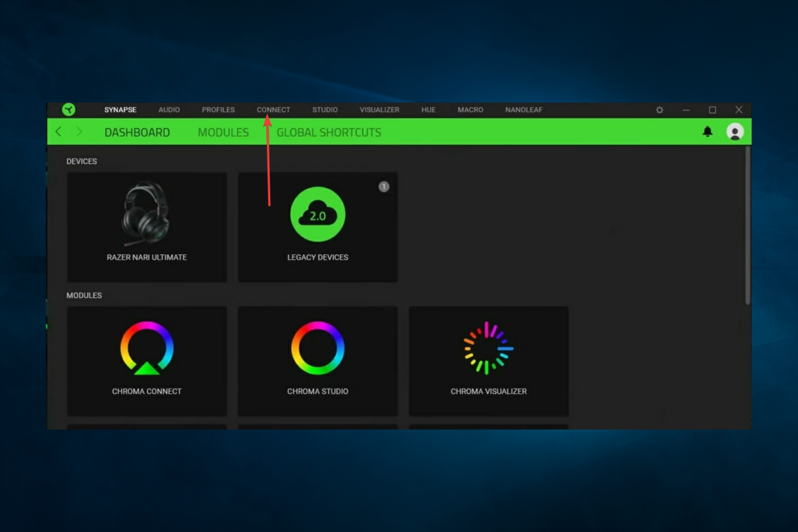Viewport: 798px width, 532px height.
Task: Switch to the AUDIO tab
Action: 169,110
